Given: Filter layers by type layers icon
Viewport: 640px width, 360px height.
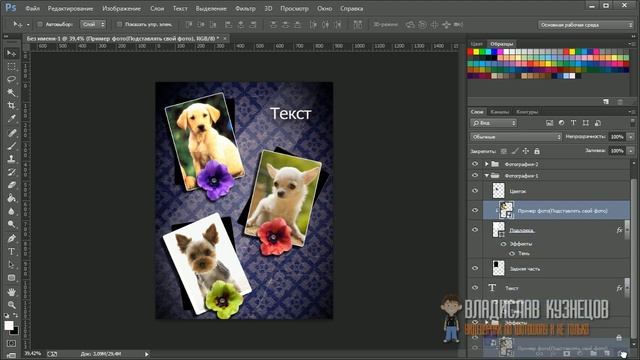Looking at the screenshot, I should pos(573,123).
